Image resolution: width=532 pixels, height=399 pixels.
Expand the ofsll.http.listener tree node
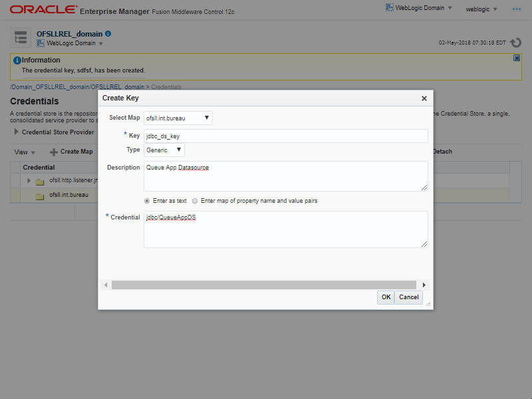coord(29,180)
